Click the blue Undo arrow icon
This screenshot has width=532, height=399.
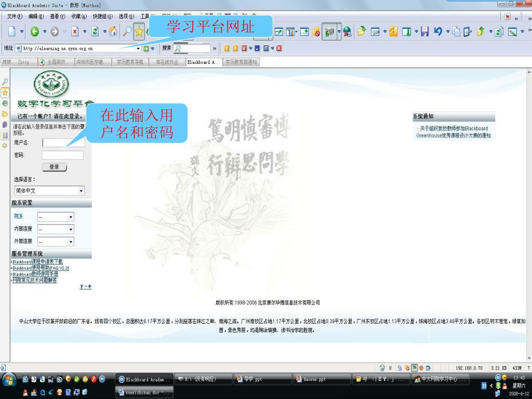437,32
